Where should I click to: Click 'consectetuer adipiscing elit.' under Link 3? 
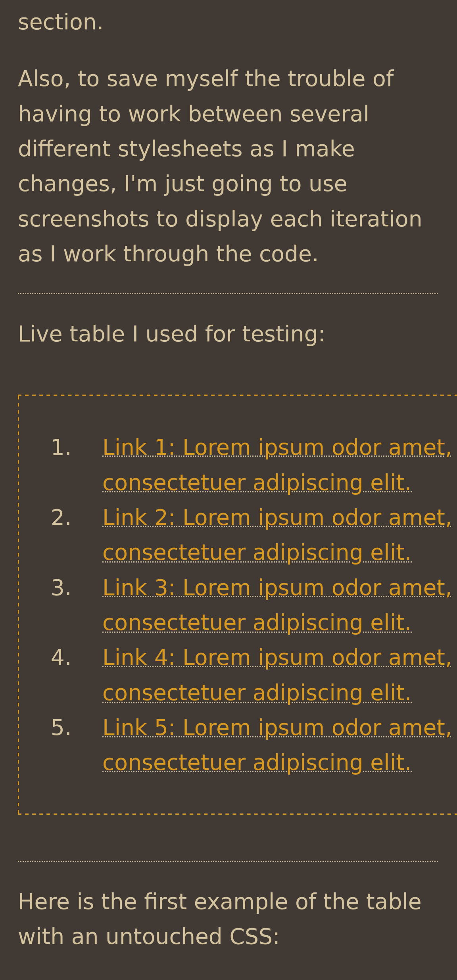[257, 623]
